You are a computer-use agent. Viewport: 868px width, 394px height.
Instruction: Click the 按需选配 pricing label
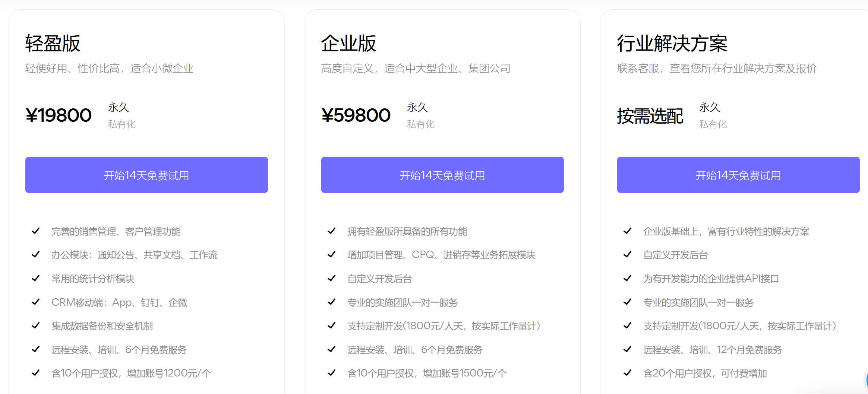pos(650,116)
